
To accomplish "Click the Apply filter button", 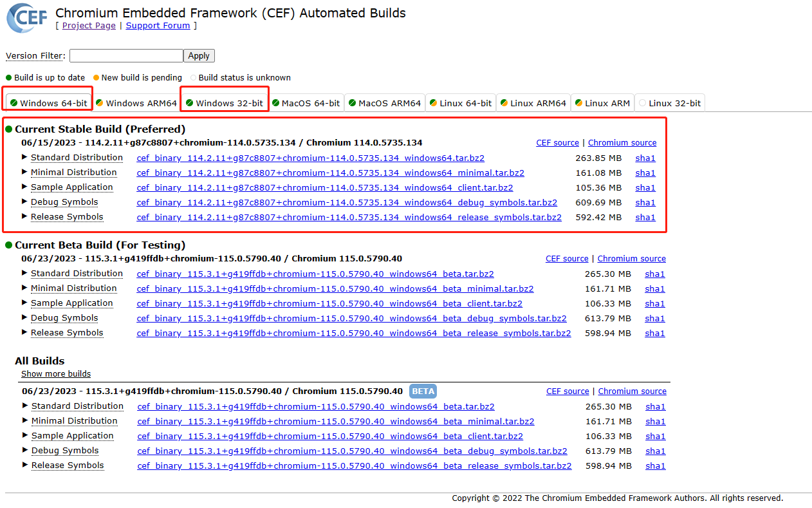I will click(x=199, y=56).
